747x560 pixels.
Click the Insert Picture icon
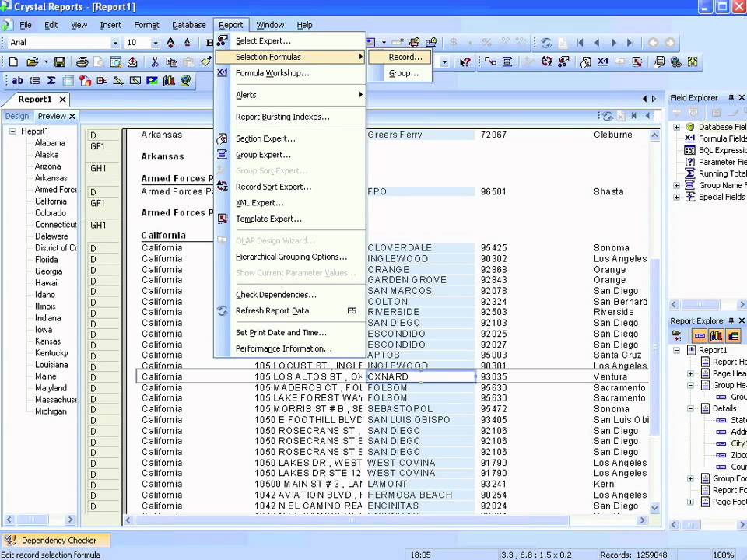pos(152,80)
